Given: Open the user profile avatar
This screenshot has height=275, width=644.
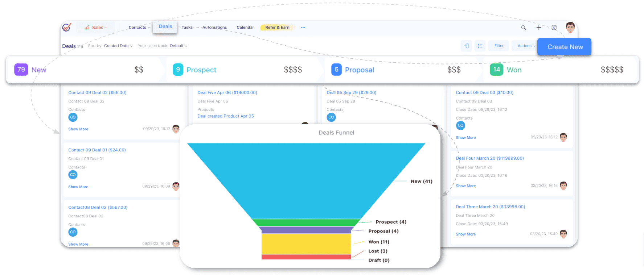Looking at the screenshot, I should 570,27.
